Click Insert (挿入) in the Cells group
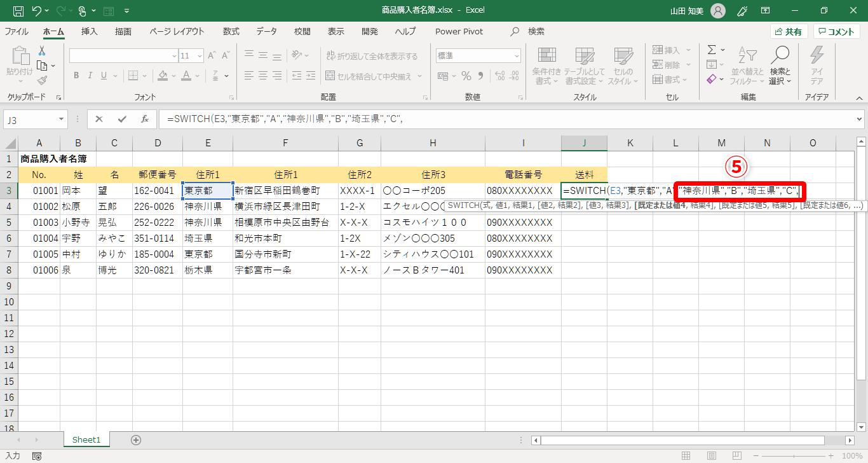Screen dimensions: 868x463 pyautogui.click(x=670, y=50)
